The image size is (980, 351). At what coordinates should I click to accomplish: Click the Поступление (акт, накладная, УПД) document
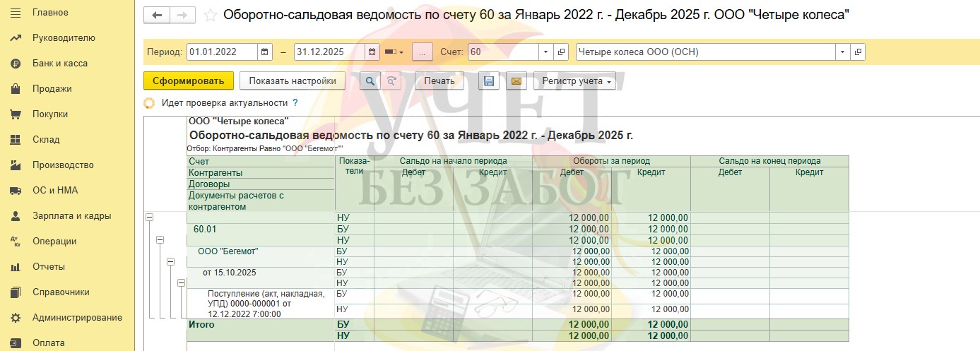tap(266, 304)
